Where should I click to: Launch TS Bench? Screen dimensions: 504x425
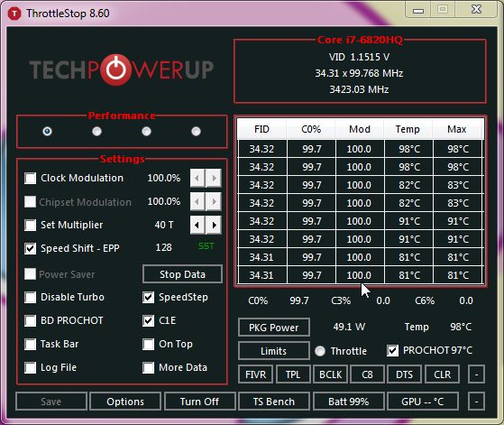pos(274,402)
